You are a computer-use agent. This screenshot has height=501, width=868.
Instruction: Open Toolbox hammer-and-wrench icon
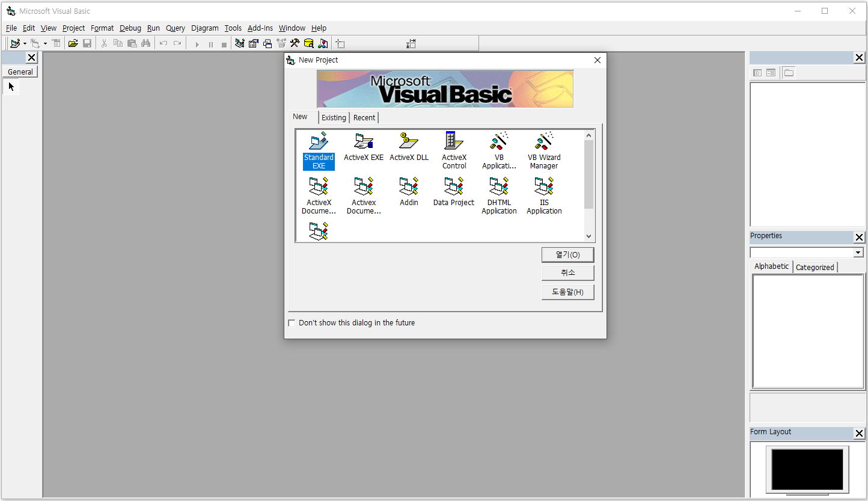295,43
